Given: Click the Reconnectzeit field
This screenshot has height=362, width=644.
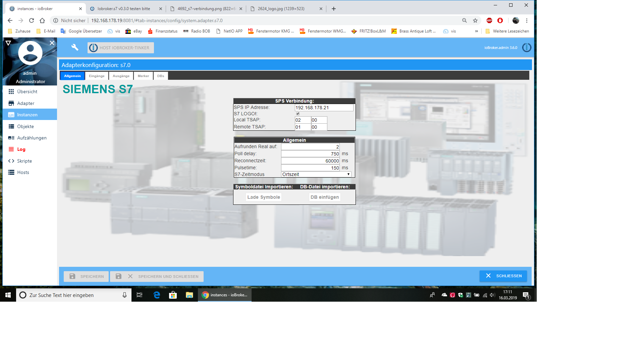Looking at the screenshot, I should 311,161.
